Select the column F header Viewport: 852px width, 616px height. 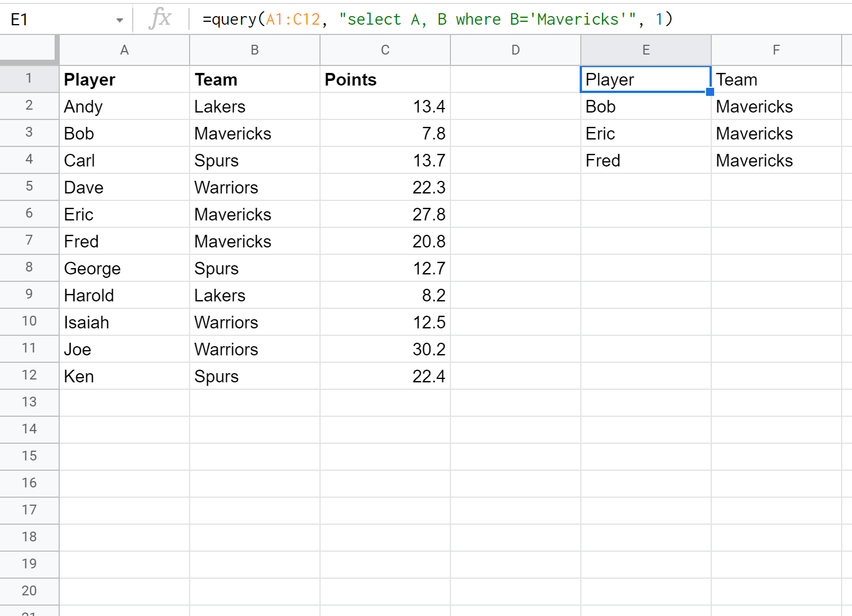pos(776,51)
